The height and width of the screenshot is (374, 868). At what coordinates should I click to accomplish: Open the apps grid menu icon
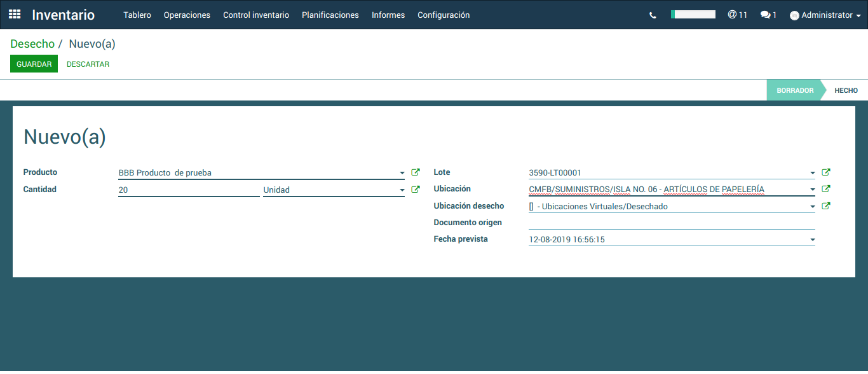pos(15,15)
